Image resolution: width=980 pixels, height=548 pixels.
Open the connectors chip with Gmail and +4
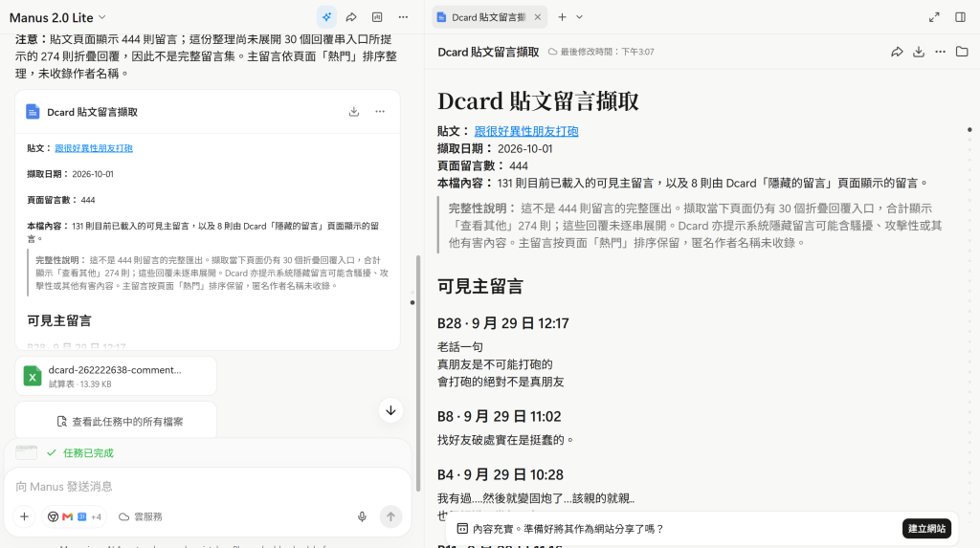[x=75, y=516]
